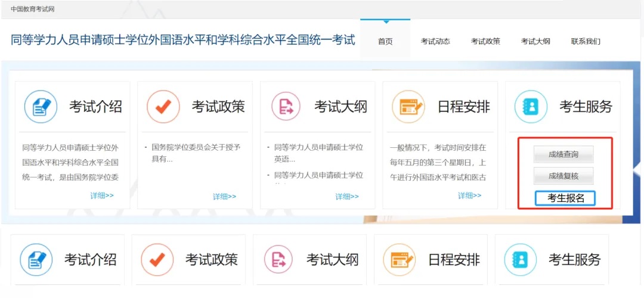This screenshot has width=644, height=298.
Task: Go to 考试大纲 in the top navigation bar
Action: point(535,41)
